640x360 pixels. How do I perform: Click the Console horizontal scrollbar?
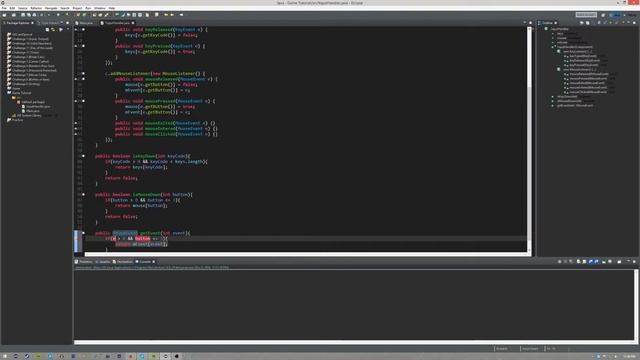click(x=353, y=342)
